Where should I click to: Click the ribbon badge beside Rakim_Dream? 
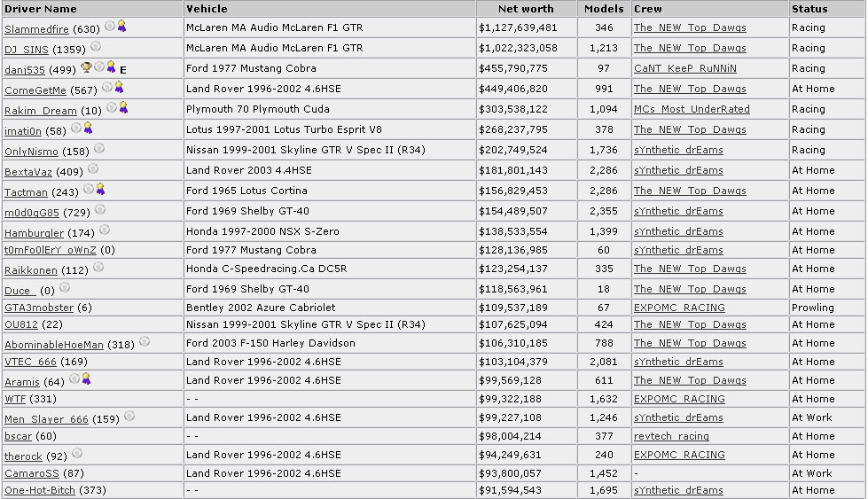tap(123, 108)
